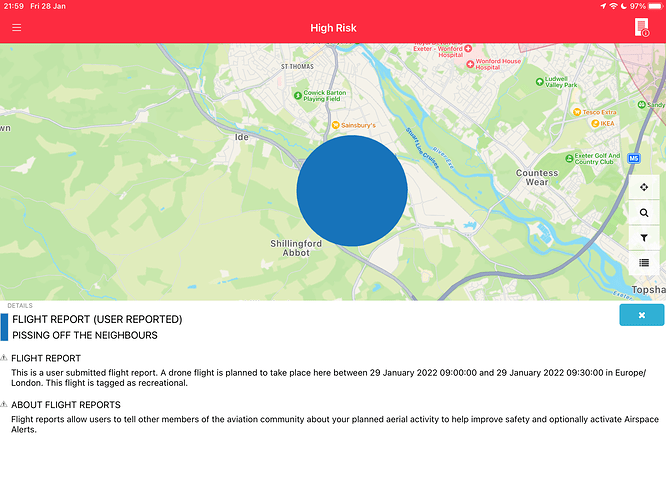Click the Stuart Line Cruises map label
The height and width of the screenshot is (500, 666).
pos(422,148)
